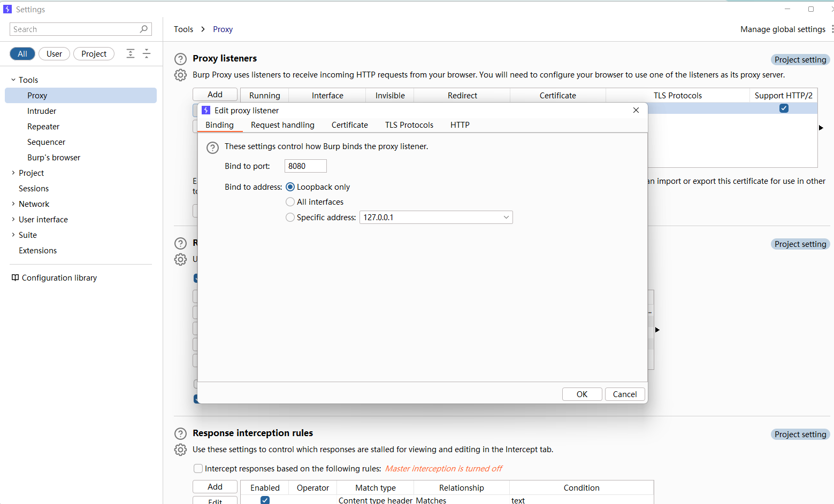Expand the Network settings tree node

(13, 204)
